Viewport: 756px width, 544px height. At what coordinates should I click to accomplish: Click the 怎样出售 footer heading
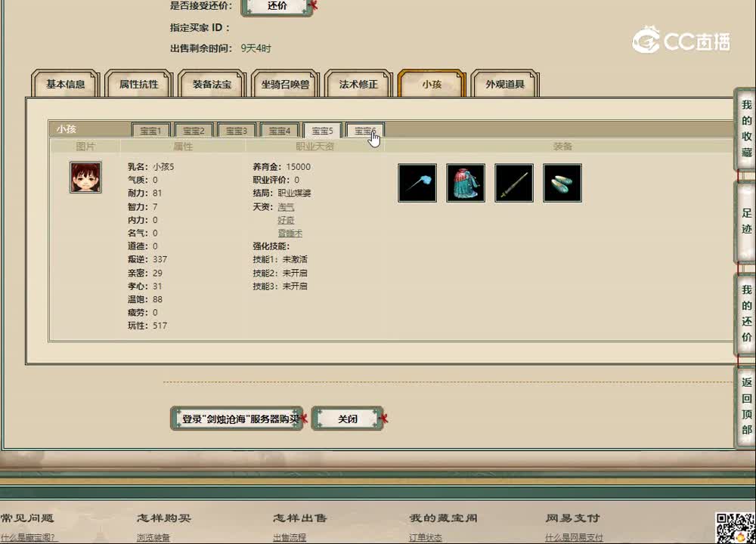[300, 518]
